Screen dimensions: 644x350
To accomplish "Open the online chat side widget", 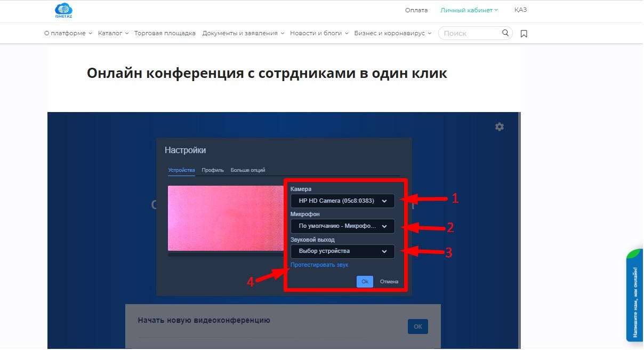I will pyautogui.click(x=634, y=295).
